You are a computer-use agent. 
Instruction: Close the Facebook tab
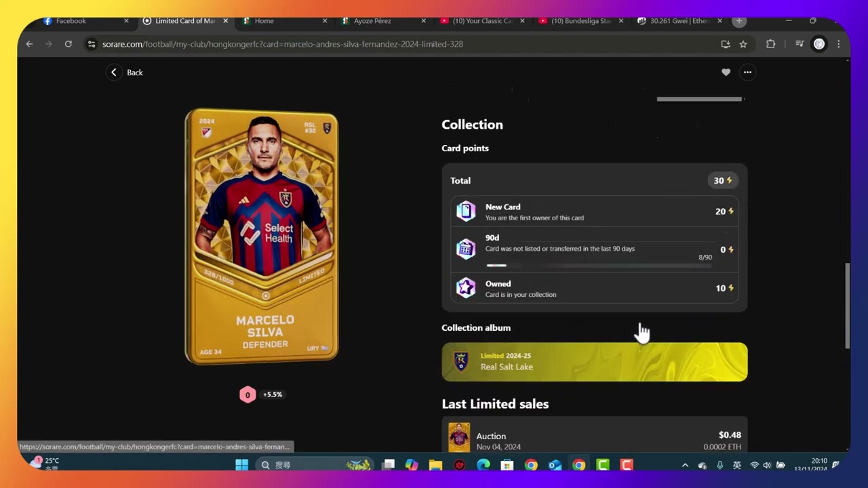pos(126,21)
